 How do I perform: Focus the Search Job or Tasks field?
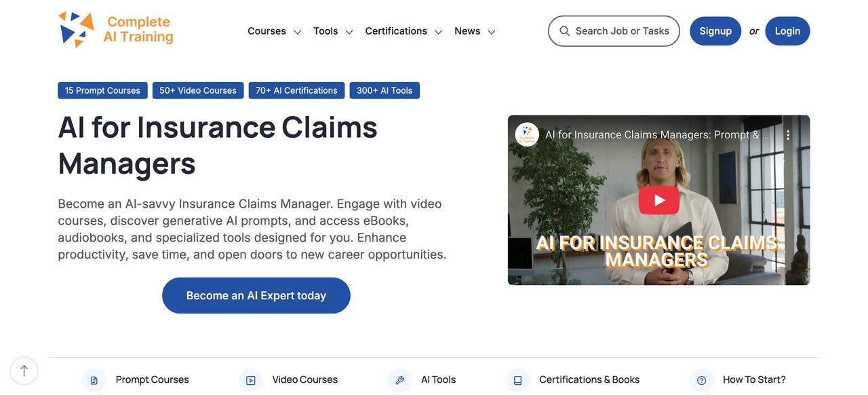[614, 31]
